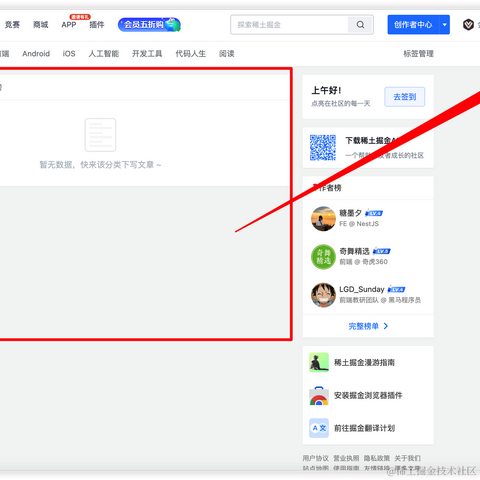Viewport: 480px width, 480px height.
Task: Open the LGD_Sunday author name
Action: pyautogui.click(x=362, y=289)
